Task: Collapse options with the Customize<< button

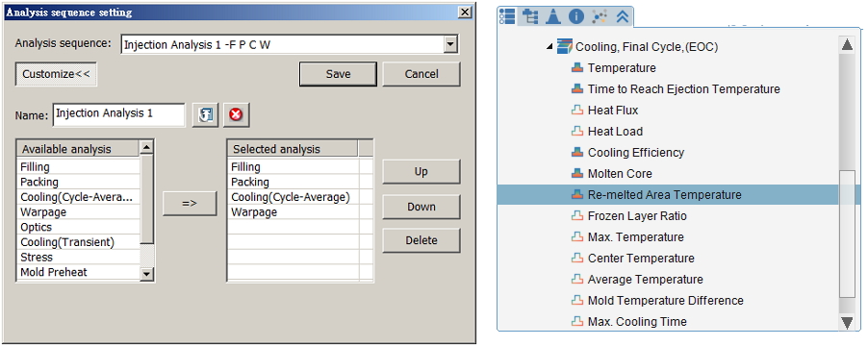Action: pyautogui.click(x=56, y=74)
